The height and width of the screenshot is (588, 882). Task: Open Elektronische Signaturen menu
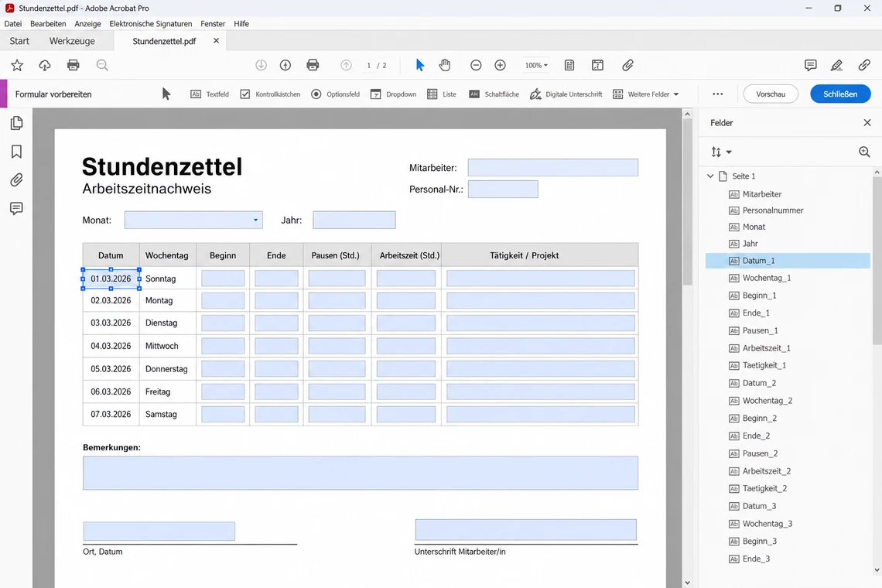point(151,24)
